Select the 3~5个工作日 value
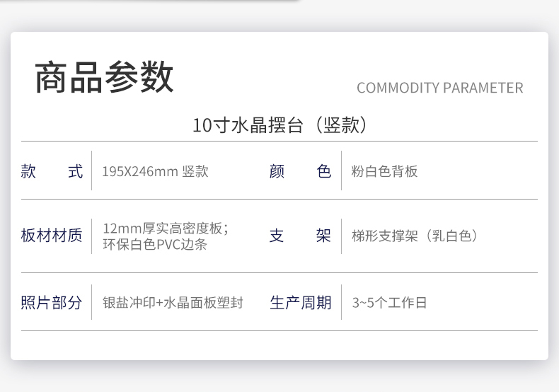This screenshot has height=392, width=559. pos(389,303)
